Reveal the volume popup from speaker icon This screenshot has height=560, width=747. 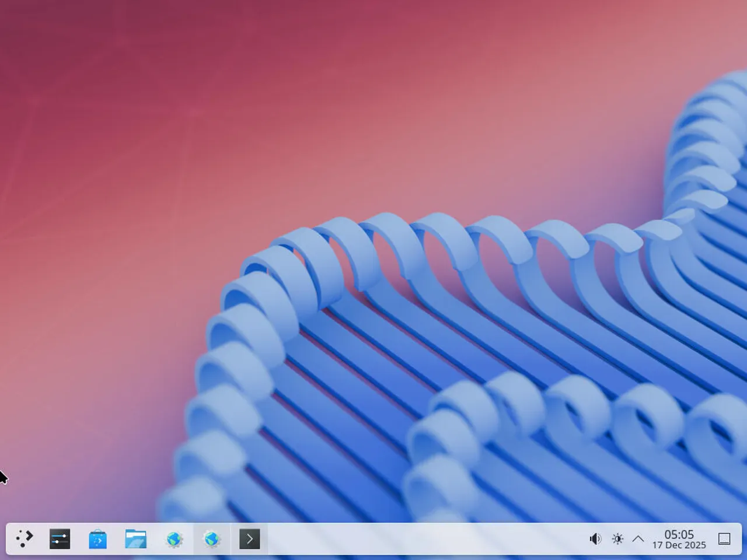(x=595, y=538)
